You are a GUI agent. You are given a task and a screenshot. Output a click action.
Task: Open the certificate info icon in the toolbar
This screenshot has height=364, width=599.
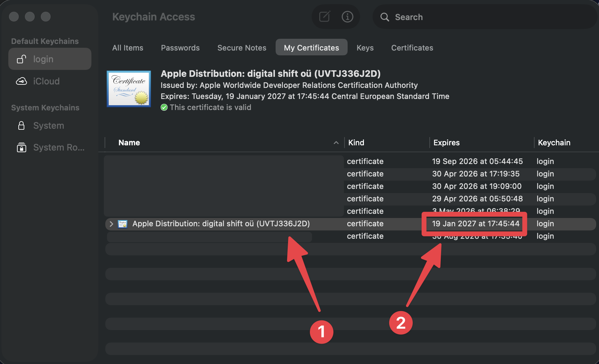347,16
